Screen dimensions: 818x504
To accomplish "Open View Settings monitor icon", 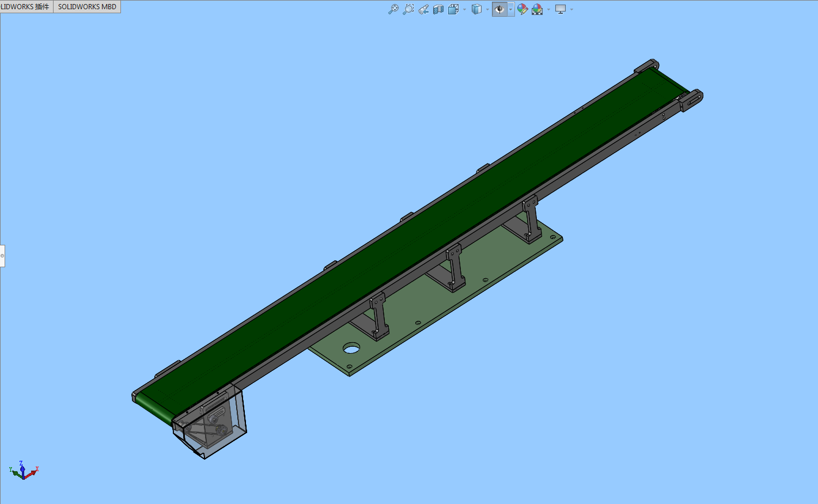I will click(561, 9).
